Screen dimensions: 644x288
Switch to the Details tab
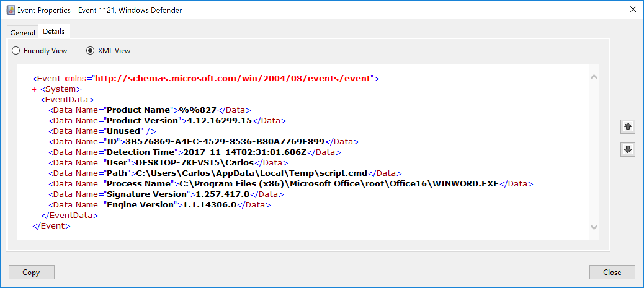pos(54,32)
